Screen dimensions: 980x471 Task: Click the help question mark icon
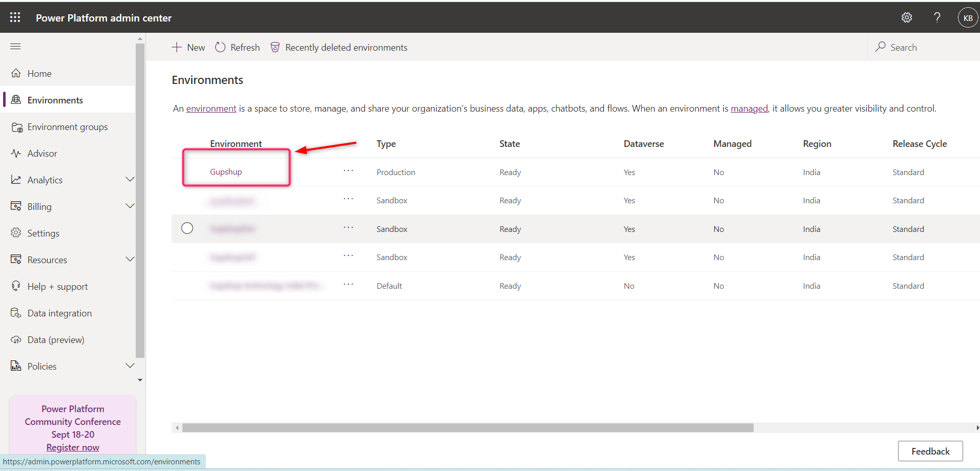pos(937,17)
